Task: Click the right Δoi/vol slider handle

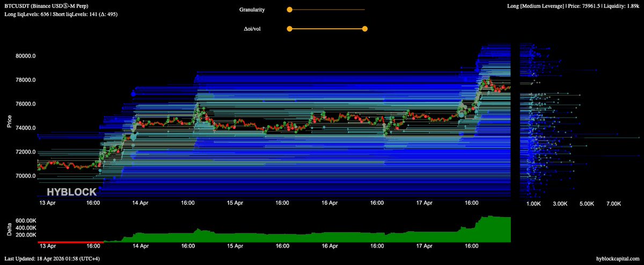Action: pos(365,29)
